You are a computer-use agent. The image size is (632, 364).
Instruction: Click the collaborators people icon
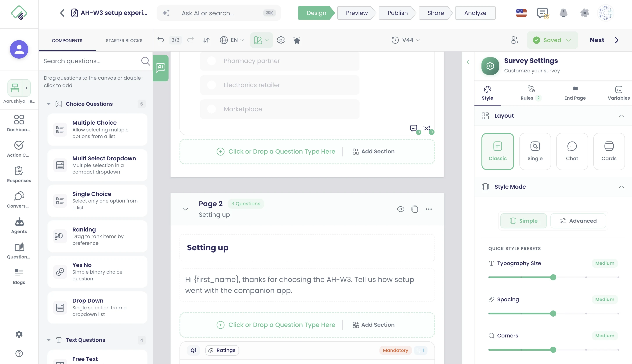[514, 40]
